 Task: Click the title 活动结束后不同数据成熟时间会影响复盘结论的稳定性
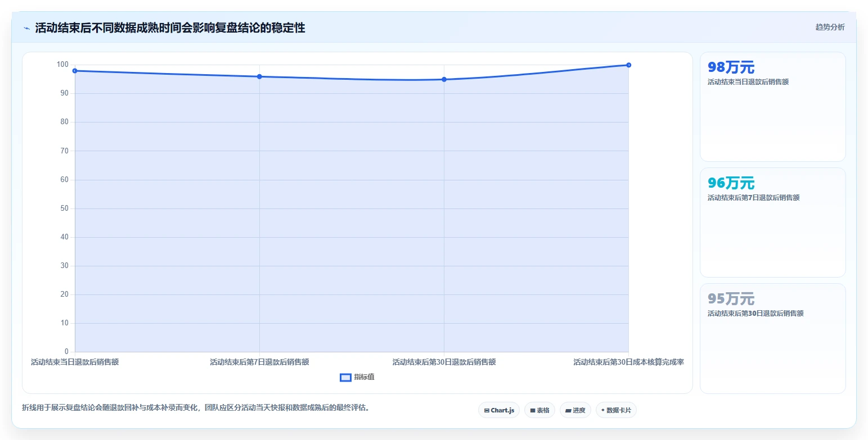point(170,28)
